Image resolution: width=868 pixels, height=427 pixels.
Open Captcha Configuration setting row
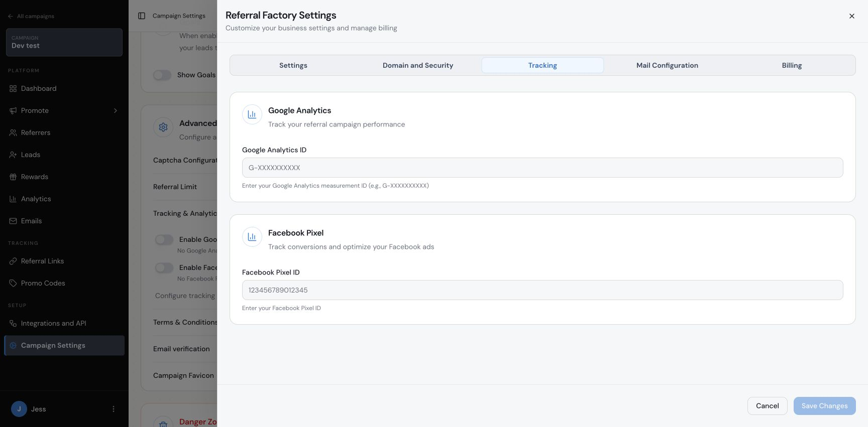point(185,160)
